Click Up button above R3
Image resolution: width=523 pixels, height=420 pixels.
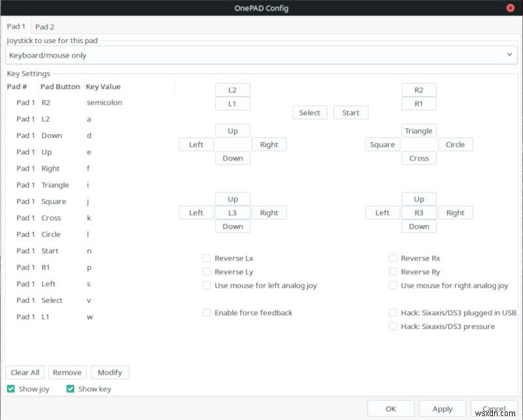(418, 199)
